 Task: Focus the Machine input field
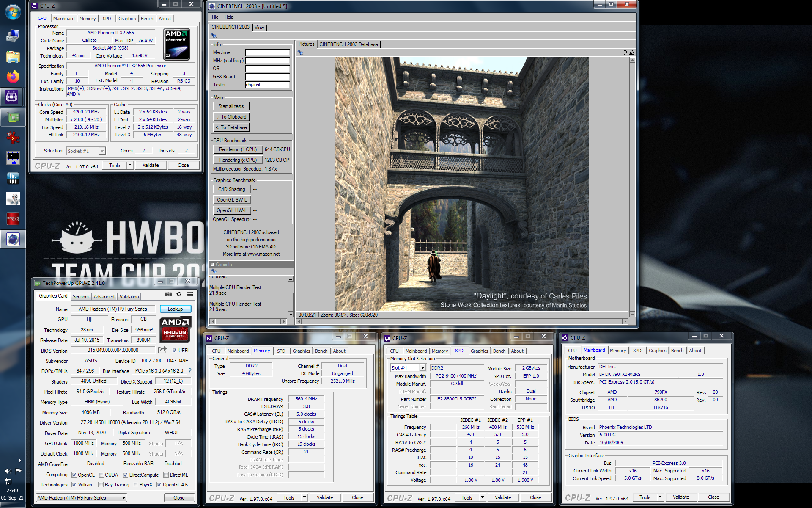click(268, 52)
